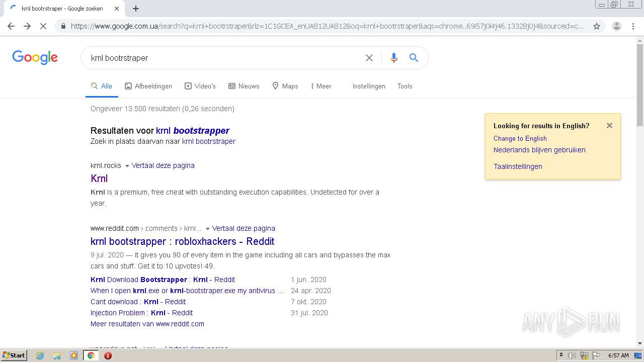
Task: Open a new tab with plus
Action: pyautogui.click(x=136, y=9)
